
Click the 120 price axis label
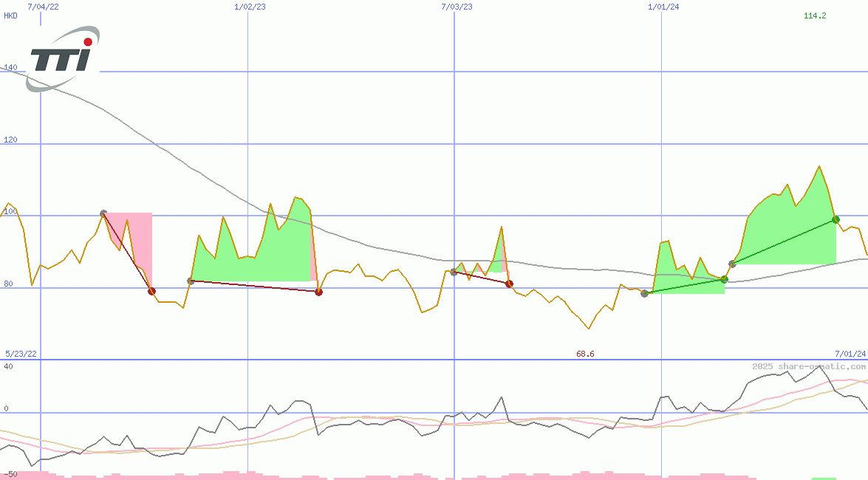tap(10, 140)
